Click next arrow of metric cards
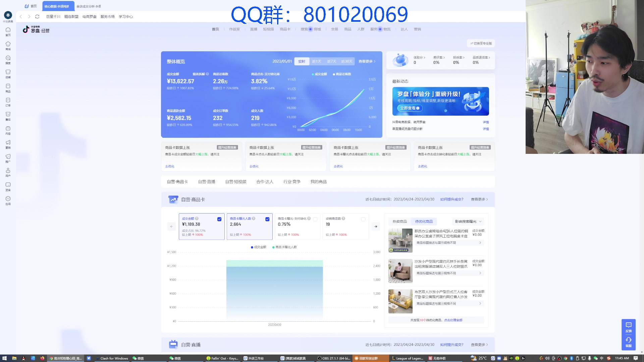The width and height of the screenshot is (644, 362). pyautogui.click(x=376, y=227)
